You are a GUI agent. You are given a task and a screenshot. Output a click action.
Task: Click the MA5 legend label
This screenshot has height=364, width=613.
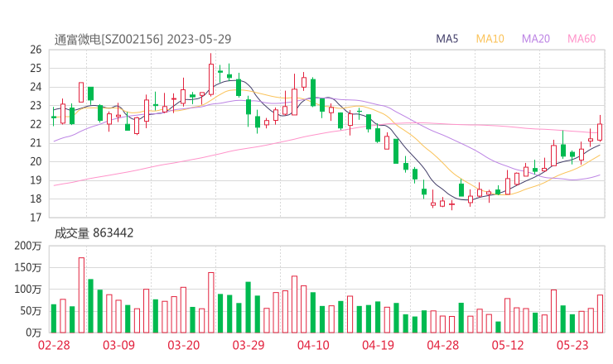click(x=446, y=39)
